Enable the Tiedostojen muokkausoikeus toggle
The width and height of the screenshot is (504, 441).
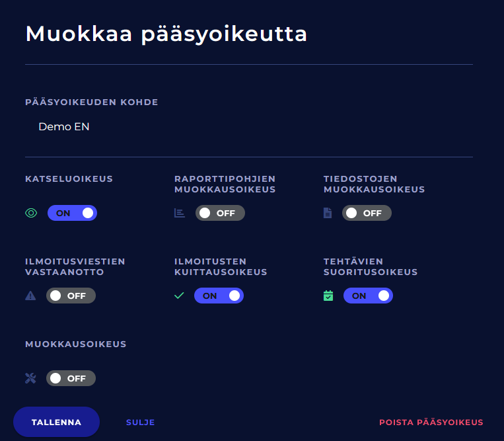coord(367,213)
